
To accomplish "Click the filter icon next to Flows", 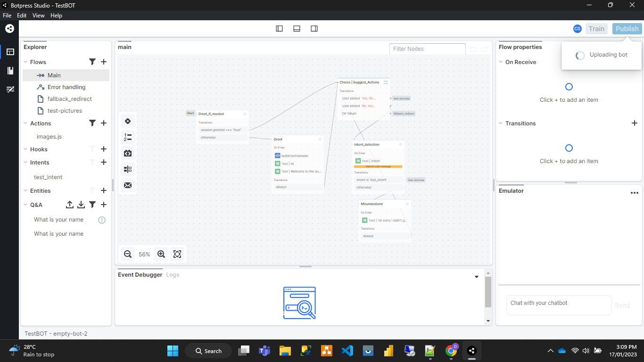I will 92,62.
